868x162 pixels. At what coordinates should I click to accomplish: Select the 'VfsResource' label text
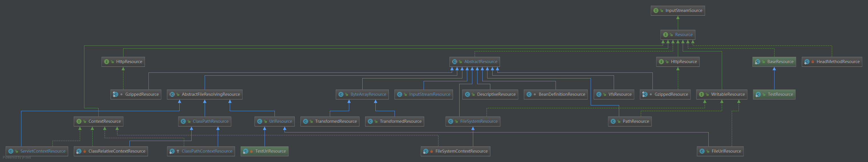click(x=620, y=94)
